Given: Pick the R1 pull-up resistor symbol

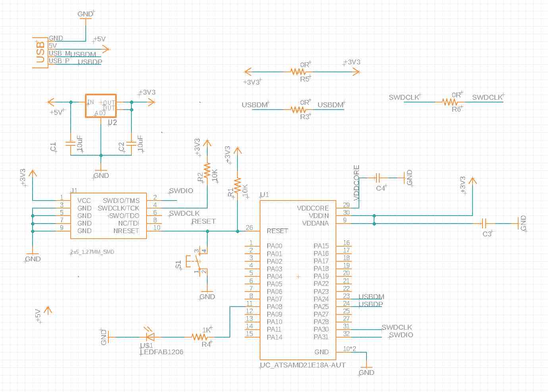Looking at the screenshot, I should (237, 185).
